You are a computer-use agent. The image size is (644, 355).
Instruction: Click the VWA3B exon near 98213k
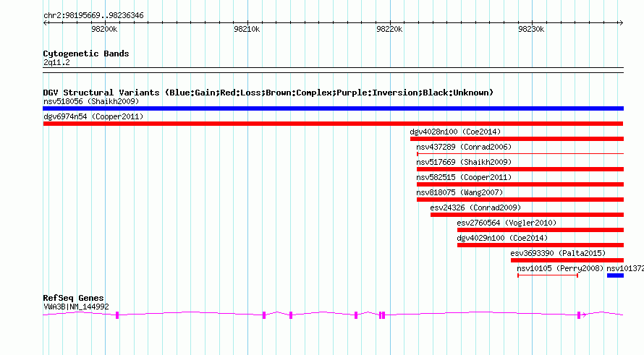click(x=291, y=315)
